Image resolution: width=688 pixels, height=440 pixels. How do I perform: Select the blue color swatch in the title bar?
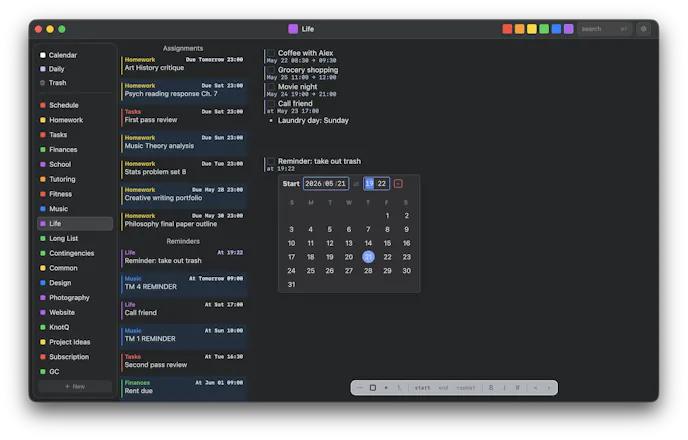(x=556, y=29)
